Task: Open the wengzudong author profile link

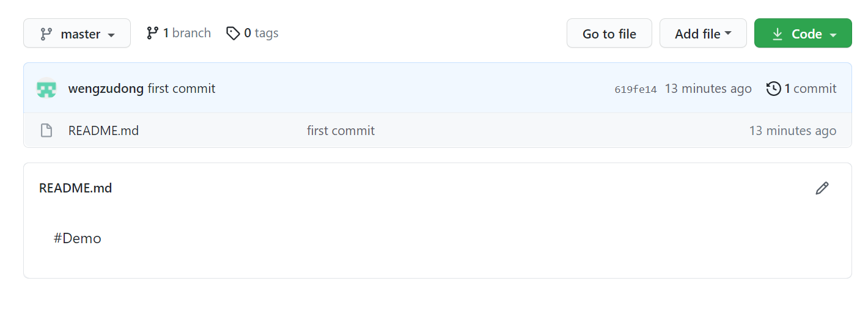Action: 106,89
